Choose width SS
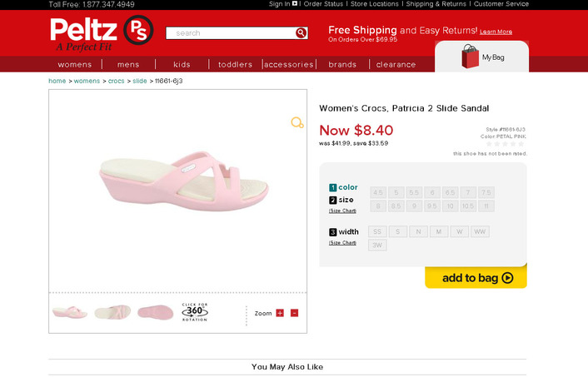This screenshot has height=377, width=588. pyautogui.click(x=377, y=231)
